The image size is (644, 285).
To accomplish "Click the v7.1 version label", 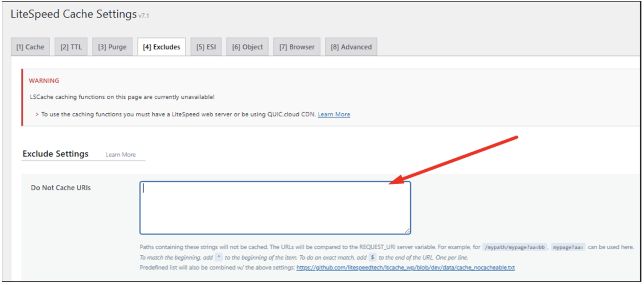I will pyautogui.click(x=144, y=16).
